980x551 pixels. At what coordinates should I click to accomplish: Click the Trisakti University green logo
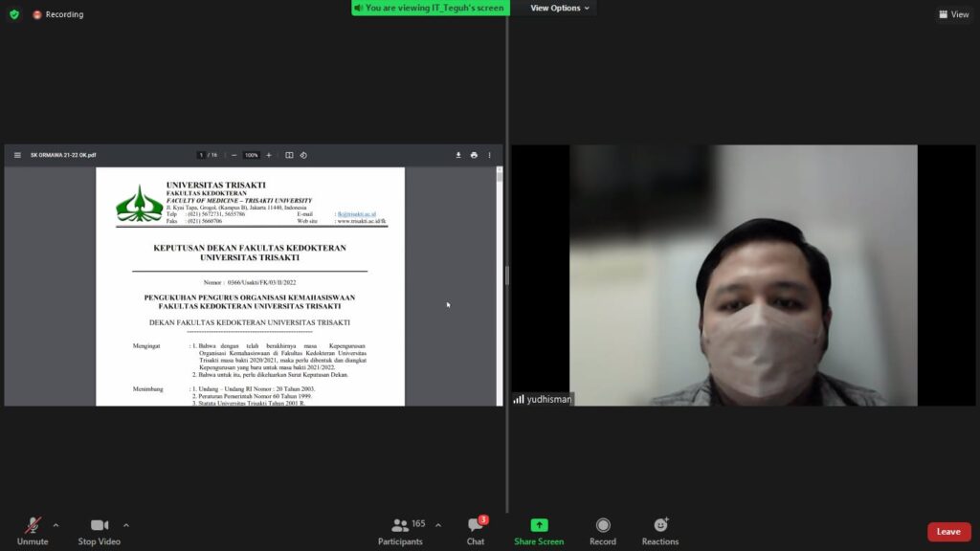140,203
